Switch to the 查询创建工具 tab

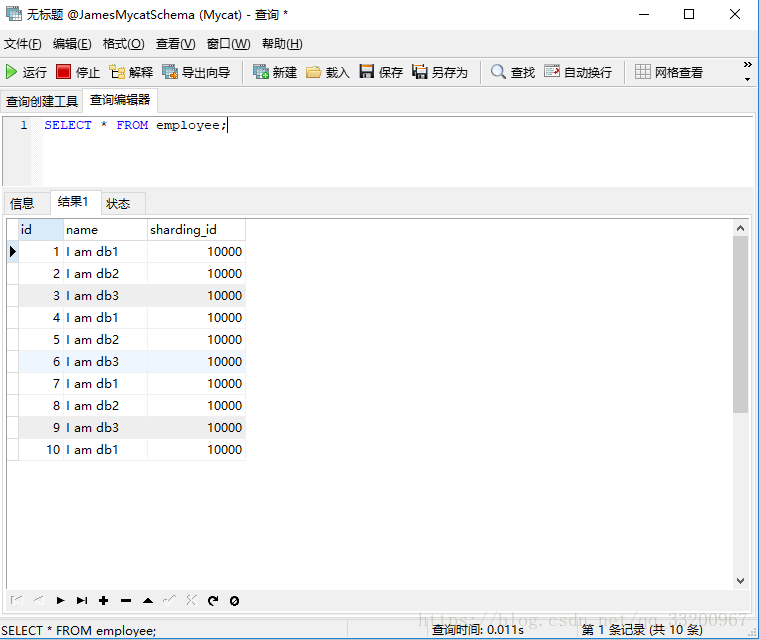42,101
